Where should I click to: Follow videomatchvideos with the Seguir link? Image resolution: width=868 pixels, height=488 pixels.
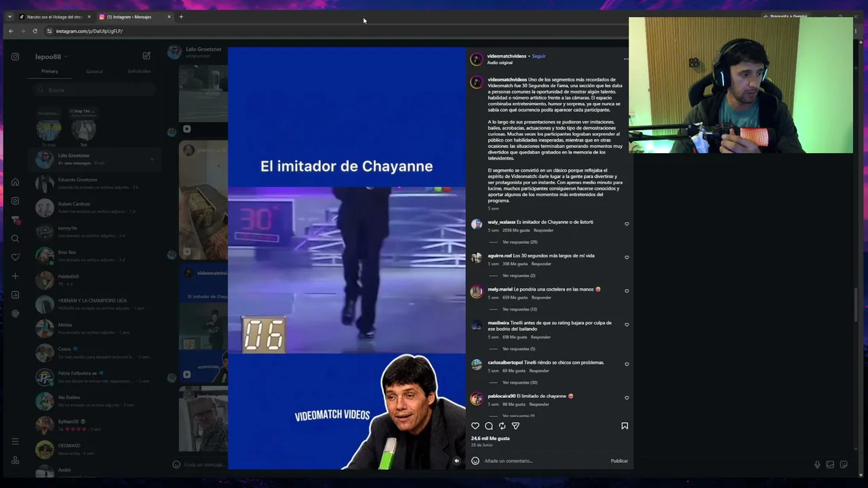pyautogui.click(x=538, y=56)
